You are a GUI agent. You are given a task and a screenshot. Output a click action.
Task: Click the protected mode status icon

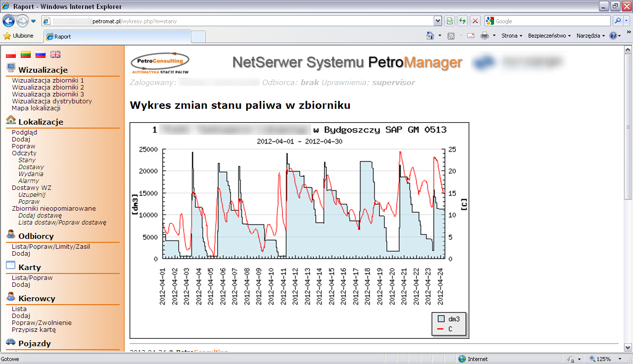[571, 359]
